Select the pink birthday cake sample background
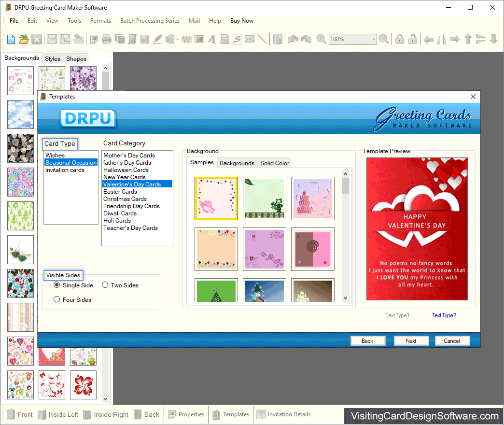504x425 pixels. coord(313,198)
